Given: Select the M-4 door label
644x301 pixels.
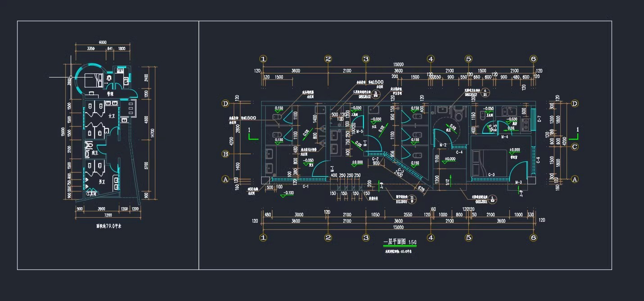Looking at the screenshot, I should (505, 137).
